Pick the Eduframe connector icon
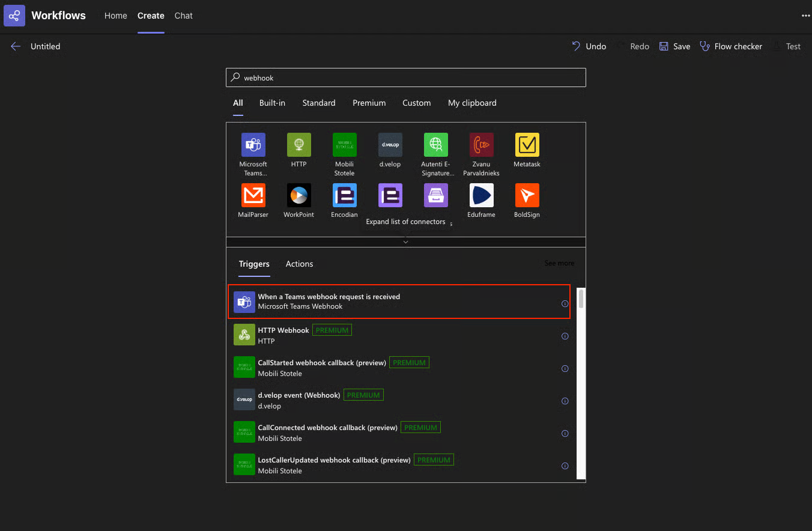Viewport: 812px width, 531px height. coord(481,195)
